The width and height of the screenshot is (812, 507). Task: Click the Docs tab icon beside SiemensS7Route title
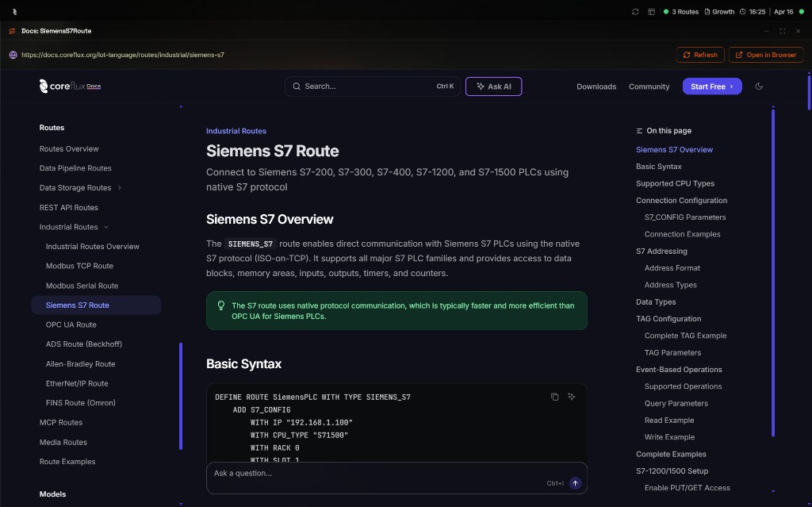point(13,31)
